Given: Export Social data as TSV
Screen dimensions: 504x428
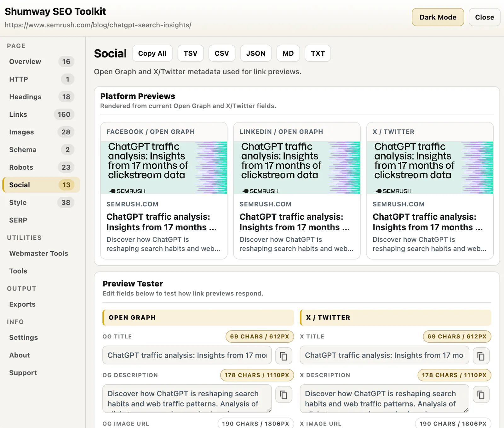Looking at the screenshot, I should [x=191, y=53].
